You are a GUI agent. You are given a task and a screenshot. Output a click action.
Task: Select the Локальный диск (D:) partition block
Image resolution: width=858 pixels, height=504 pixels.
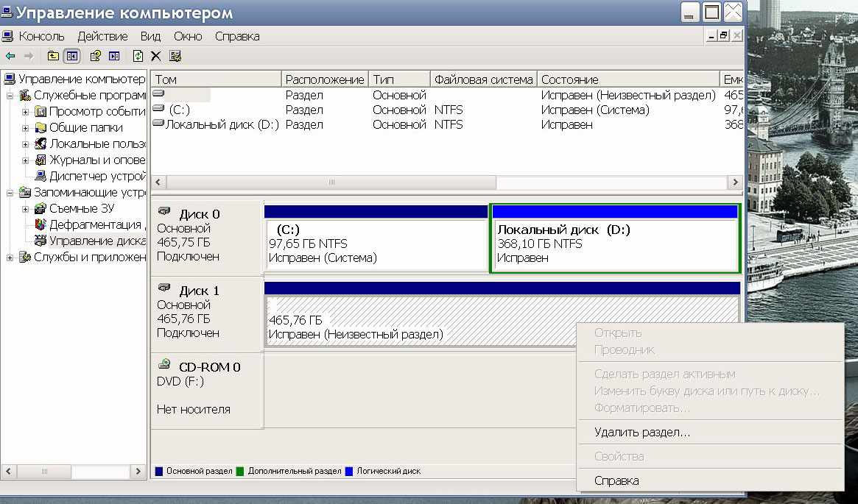tap(615, 244)
